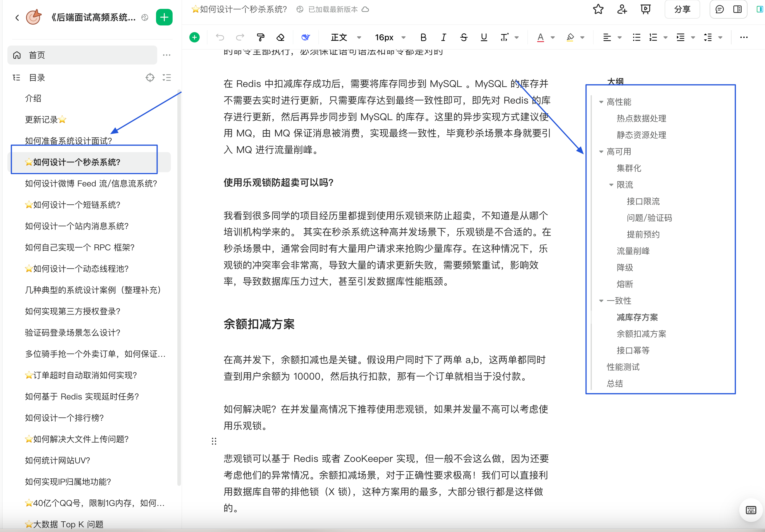Screen dimensions: 765x532
Task: Click the document permission icon beside title
Action: pos(300,9)
